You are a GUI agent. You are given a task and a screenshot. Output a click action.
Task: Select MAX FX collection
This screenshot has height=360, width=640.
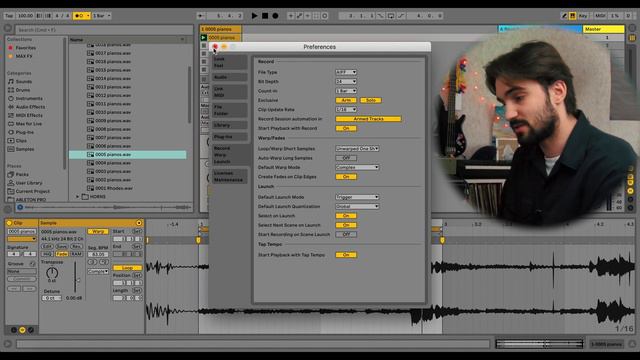pos(24,56)
